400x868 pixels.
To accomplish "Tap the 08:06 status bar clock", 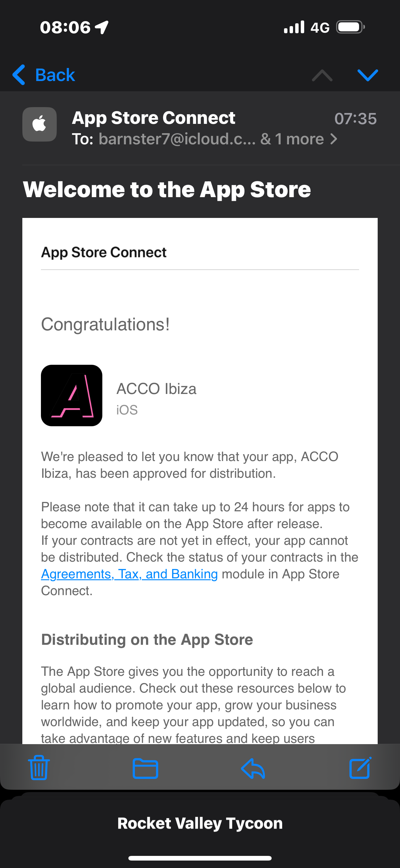I will [65, 27].
